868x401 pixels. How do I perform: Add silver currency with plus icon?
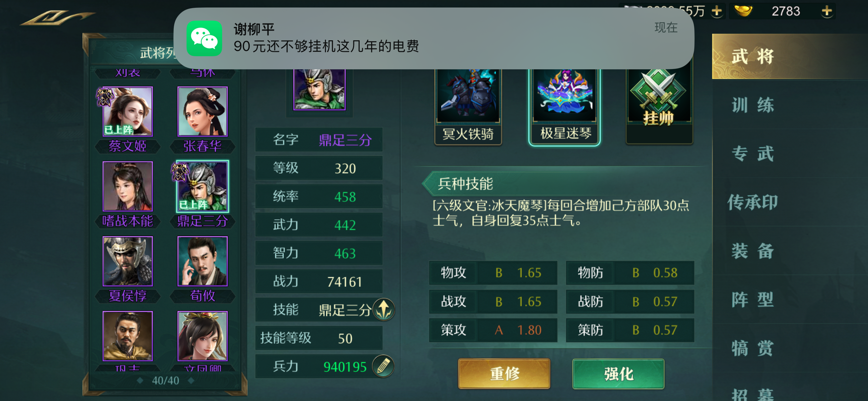(716, 12)
